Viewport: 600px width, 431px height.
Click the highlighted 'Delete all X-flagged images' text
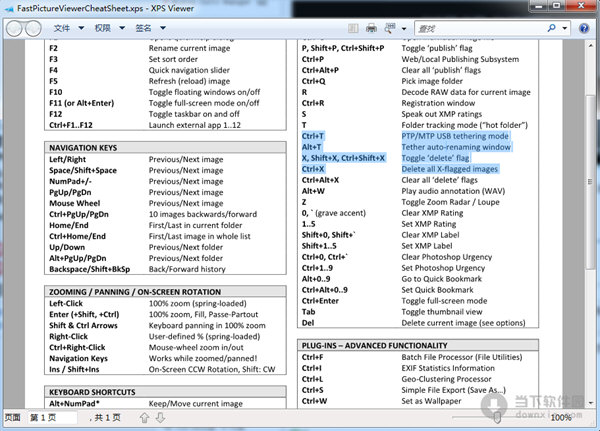[450, 169]
